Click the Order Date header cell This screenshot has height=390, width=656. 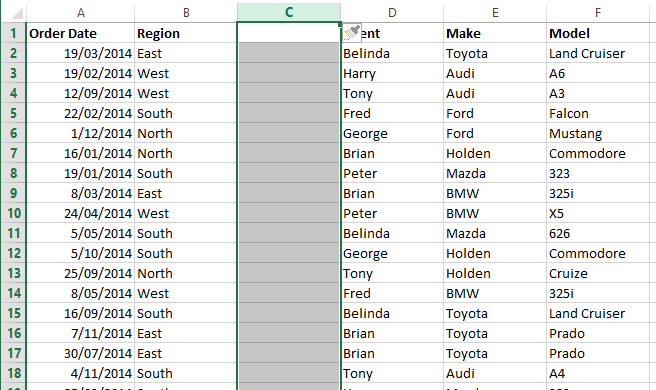81,33
